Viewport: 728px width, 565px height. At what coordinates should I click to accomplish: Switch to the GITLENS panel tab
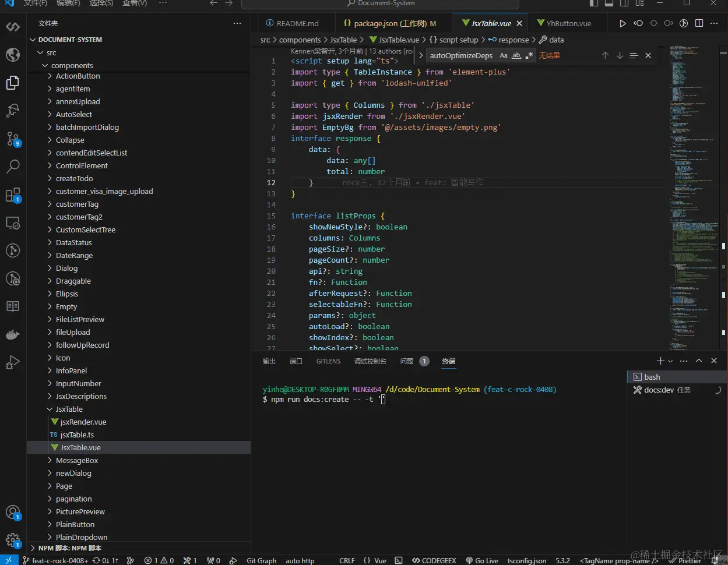point(328,361)
